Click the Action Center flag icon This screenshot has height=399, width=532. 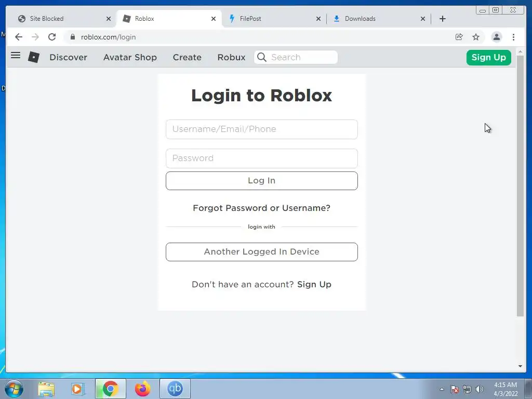[454, 389]
